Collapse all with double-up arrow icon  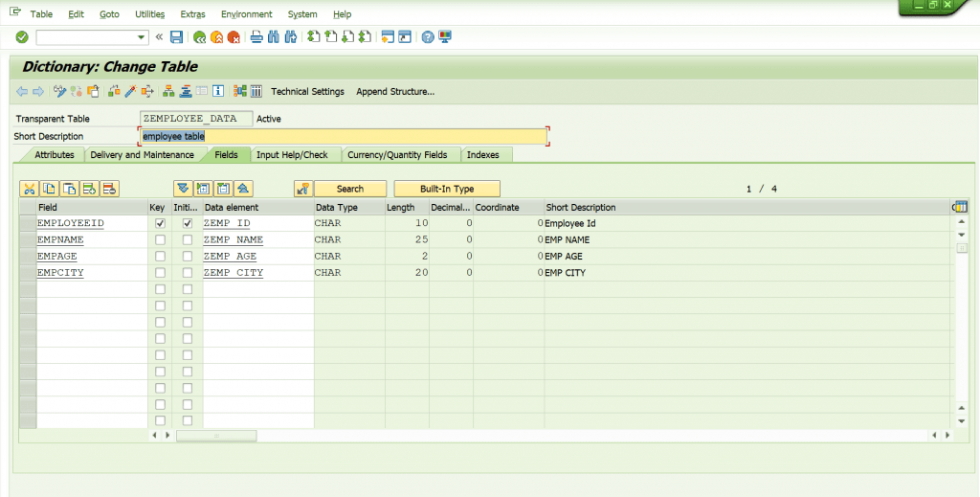pyautogui.click(x=243, y=189)
